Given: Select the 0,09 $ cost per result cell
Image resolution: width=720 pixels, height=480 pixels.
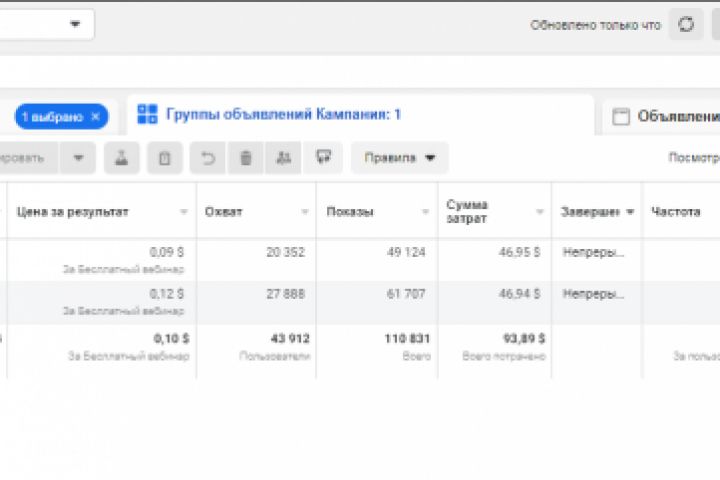Looking at the screenshot, I should [x=167, y=252].
